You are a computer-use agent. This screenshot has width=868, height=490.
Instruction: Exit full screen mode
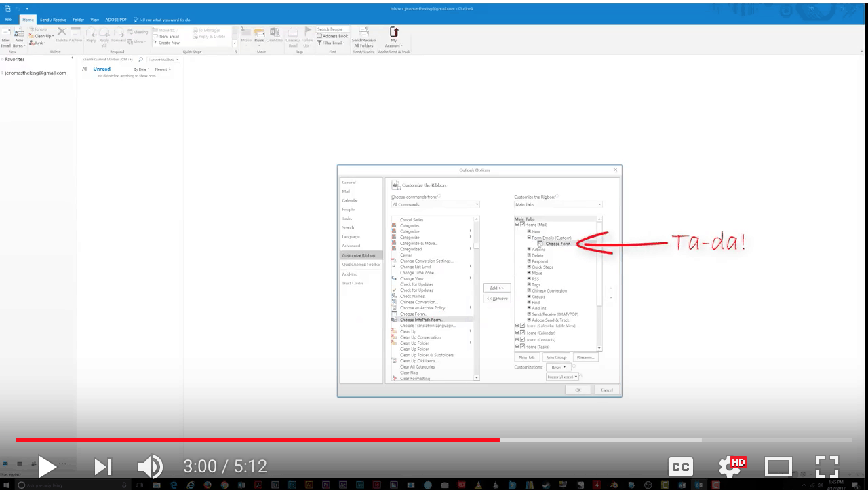click(x=827, y=467)
